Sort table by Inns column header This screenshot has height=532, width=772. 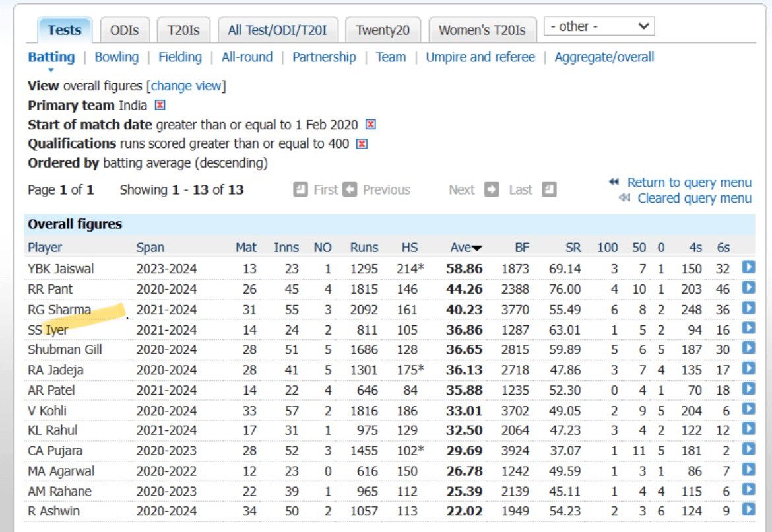pyautogui.click(x=286, y=248)
